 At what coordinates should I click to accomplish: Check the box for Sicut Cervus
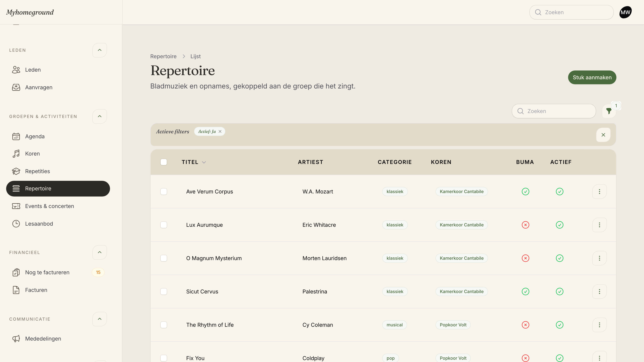[x=163, y=292]
